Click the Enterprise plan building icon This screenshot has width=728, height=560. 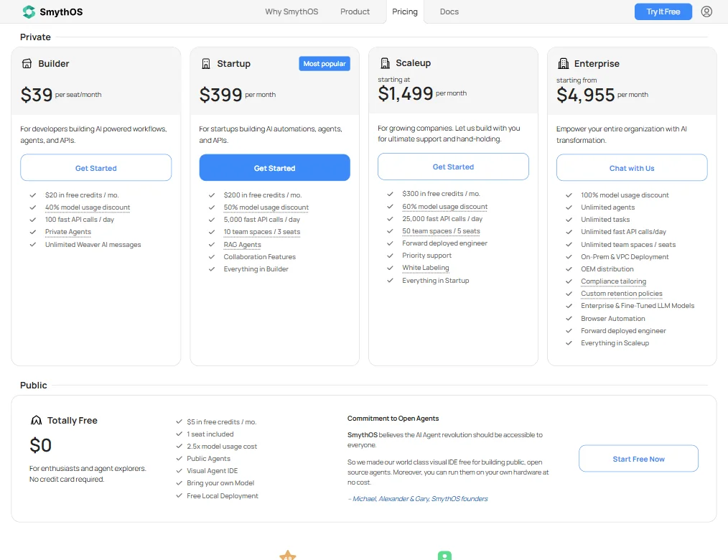click(563, 64)
